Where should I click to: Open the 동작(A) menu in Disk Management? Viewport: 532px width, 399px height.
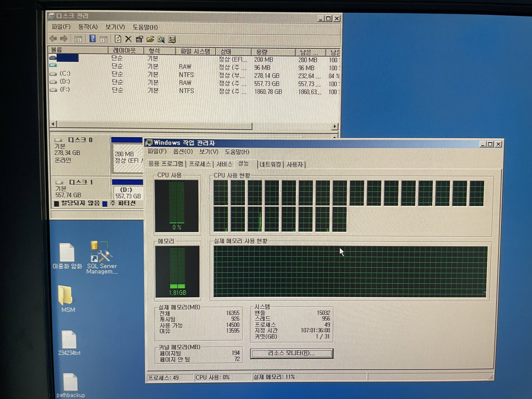tap(88, 27)
